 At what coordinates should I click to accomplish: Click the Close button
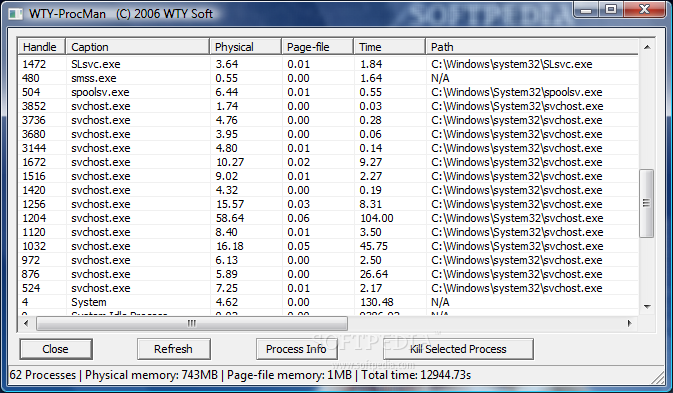[x=55, y=349]
